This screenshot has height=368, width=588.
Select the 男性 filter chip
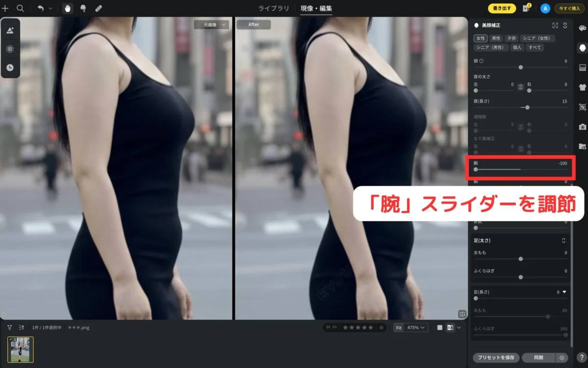(496, 38)
